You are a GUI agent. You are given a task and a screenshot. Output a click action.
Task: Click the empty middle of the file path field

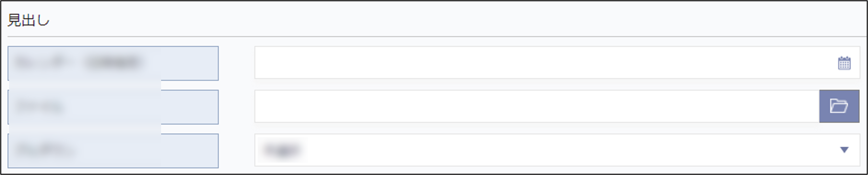tap(537, 106)
